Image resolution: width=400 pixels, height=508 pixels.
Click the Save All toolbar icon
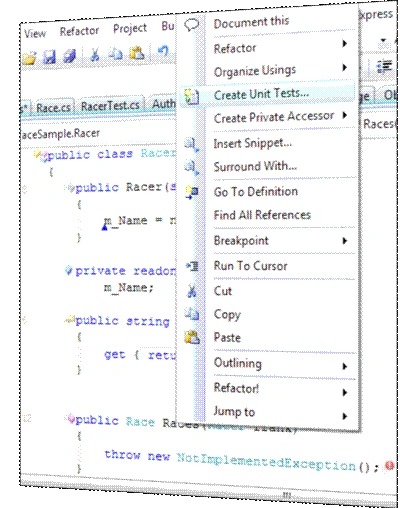pos(70,56)
